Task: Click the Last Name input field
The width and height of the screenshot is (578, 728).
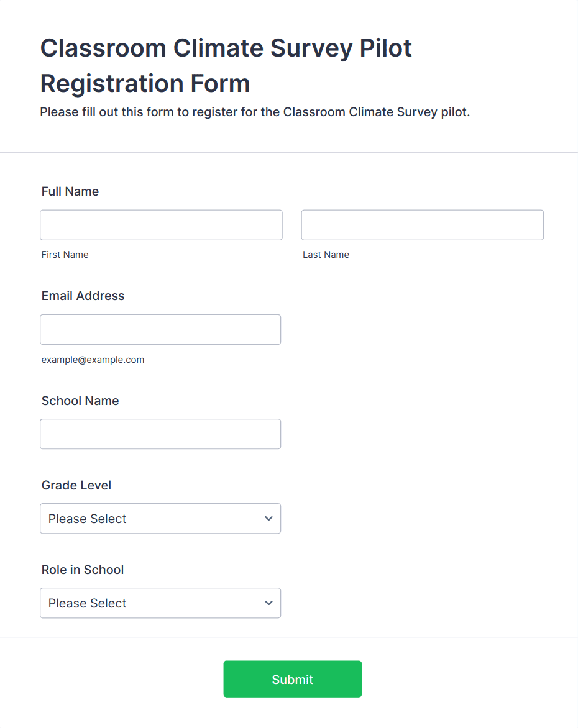Action: [422, 225]
